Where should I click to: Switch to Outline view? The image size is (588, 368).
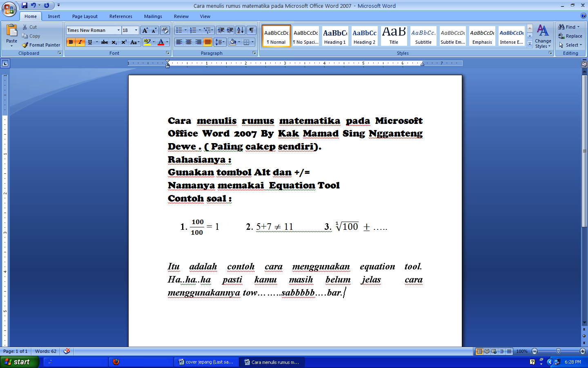501,351
